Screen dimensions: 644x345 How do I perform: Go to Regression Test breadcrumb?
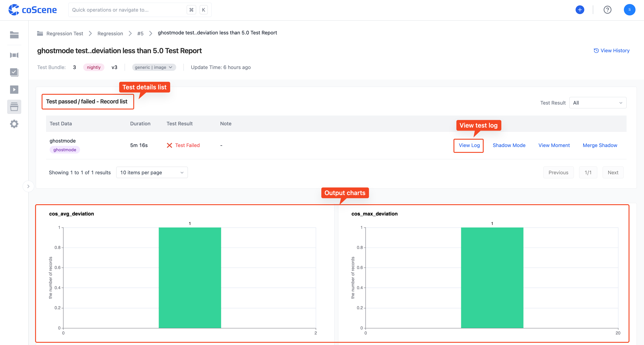(64, 34)
